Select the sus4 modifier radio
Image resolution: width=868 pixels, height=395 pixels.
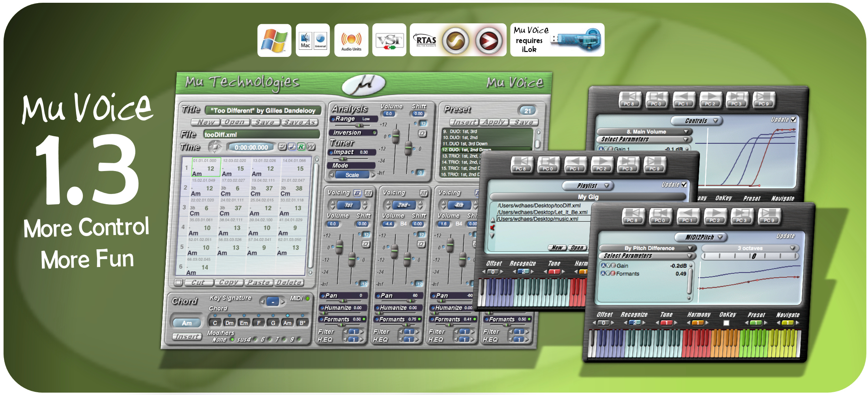(254, 339)
